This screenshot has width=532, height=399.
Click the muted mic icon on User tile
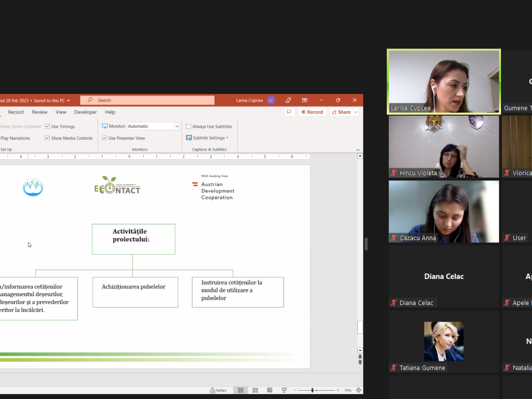tap(507, 238)
